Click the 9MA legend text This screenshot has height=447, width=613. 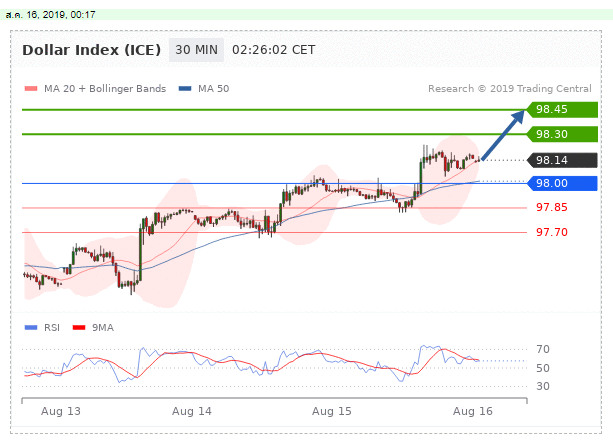[103, 328]
